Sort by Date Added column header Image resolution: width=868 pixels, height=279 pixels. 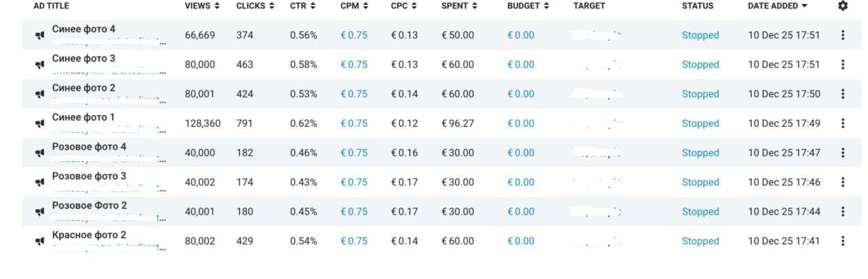[x=778, y=5]
